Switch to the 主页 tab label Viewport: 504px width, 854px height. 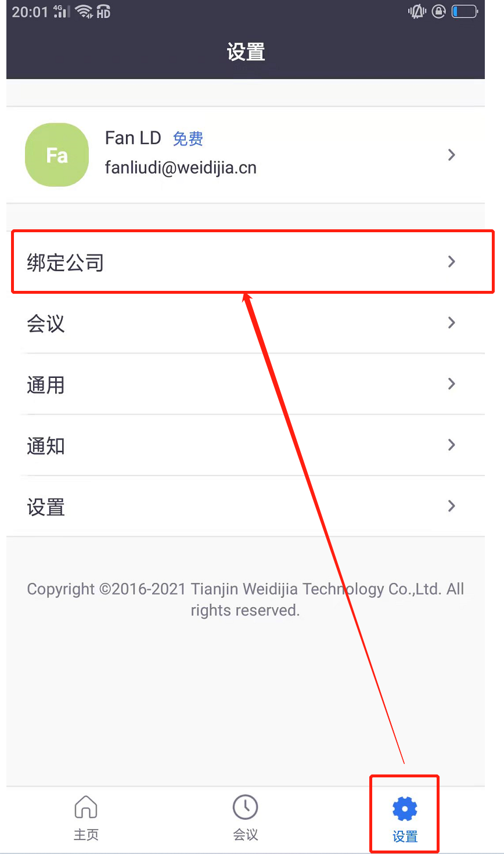86,835
